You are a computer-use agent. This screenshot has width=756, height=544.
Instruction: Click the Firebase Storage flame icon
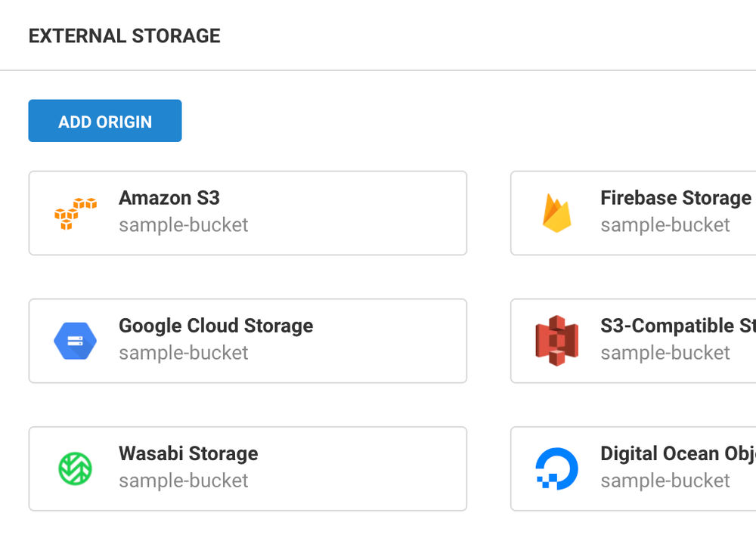(x=556, y=212)
